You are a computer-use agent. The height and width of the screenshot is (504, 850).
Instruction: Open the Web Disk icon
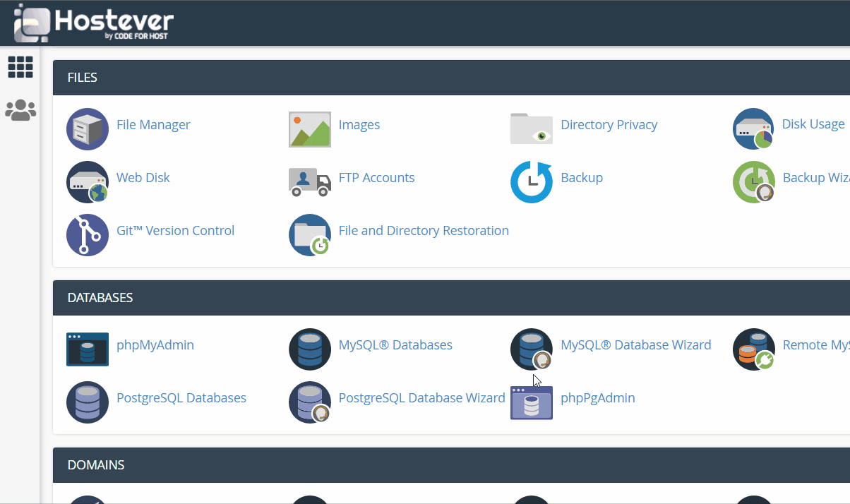[x=88, y=182]
